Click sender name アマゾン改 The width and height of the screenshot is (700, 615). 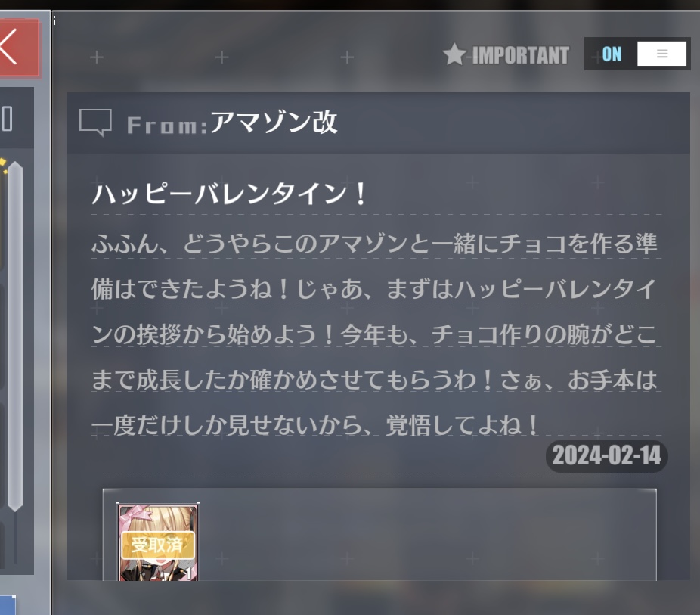273,123
